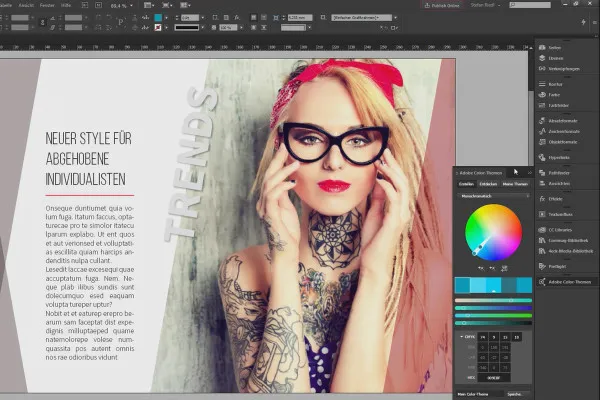Switch to the Erstellen tab
This screenshot has width=600, height=400.
[466, 184]
